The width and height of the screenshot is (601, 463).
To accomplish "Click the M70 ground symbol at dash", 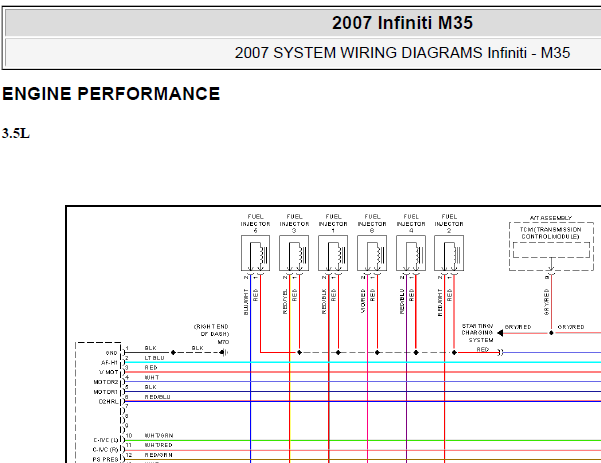I will click(x=225, y=352).
